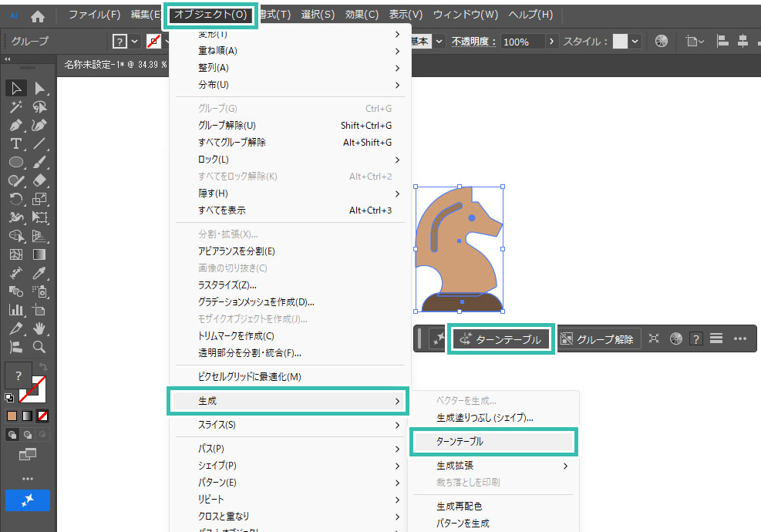Click the Home icon in the top bar

38,15
